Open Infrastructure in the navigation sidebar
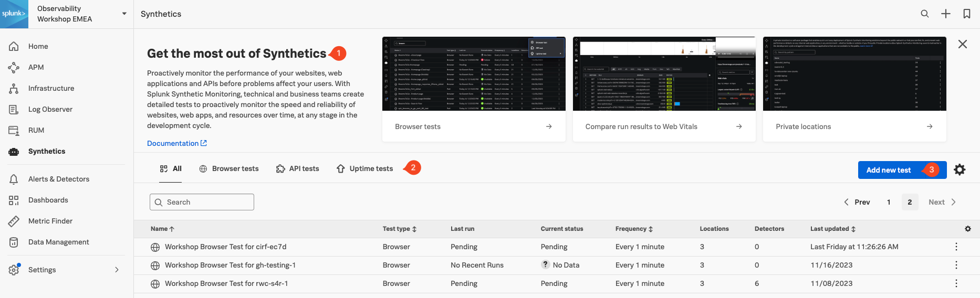 [x=51, y=88]
